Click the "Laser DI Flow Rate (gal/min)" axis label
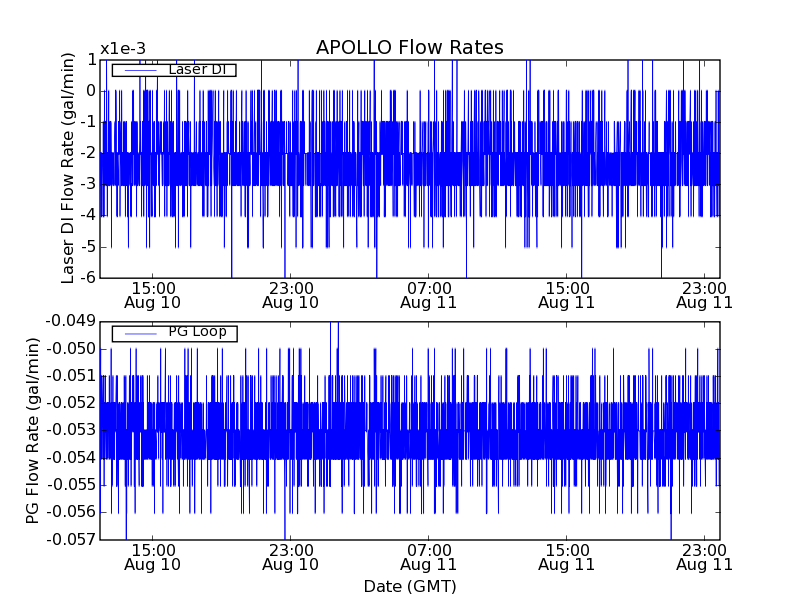The width and height of the screenshot is (800, 600). coord(68,168)
